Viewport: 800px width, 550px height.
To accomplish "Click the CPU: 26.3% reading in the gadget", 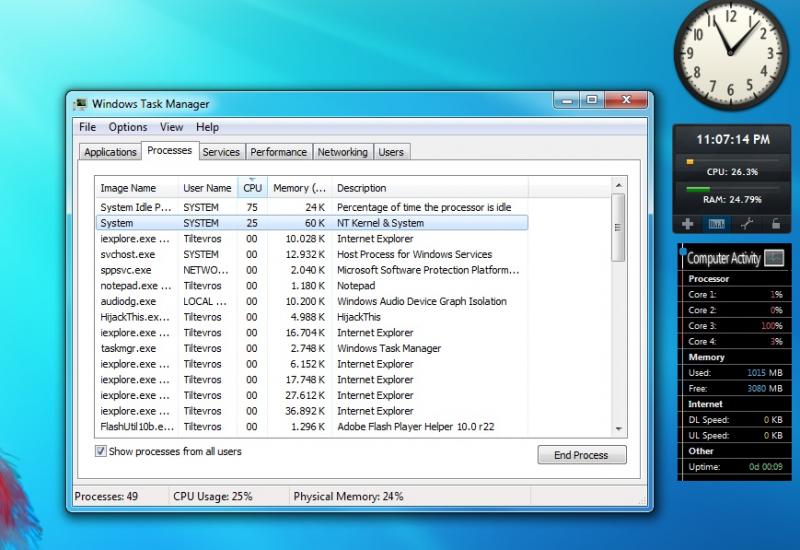I will pos(732,172).
